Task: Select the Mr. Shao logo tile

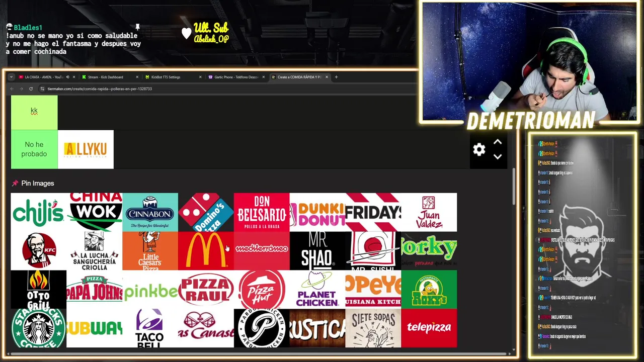Action: (317, 251)
